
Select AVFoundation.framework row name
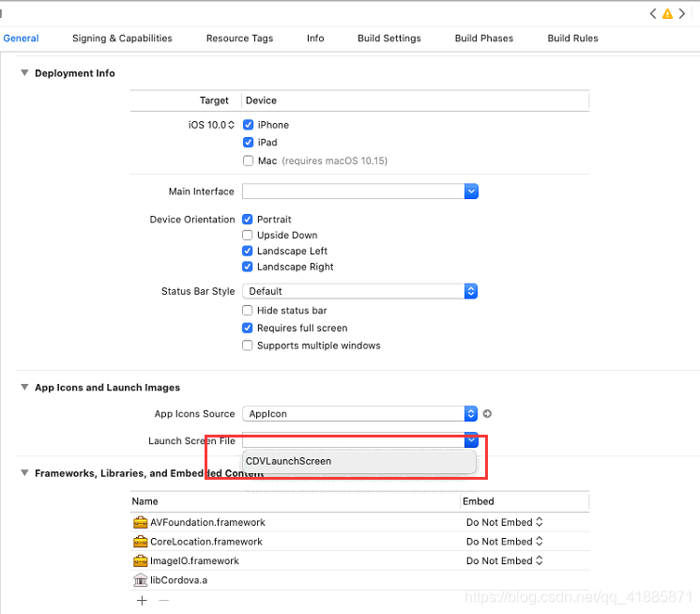207,522
